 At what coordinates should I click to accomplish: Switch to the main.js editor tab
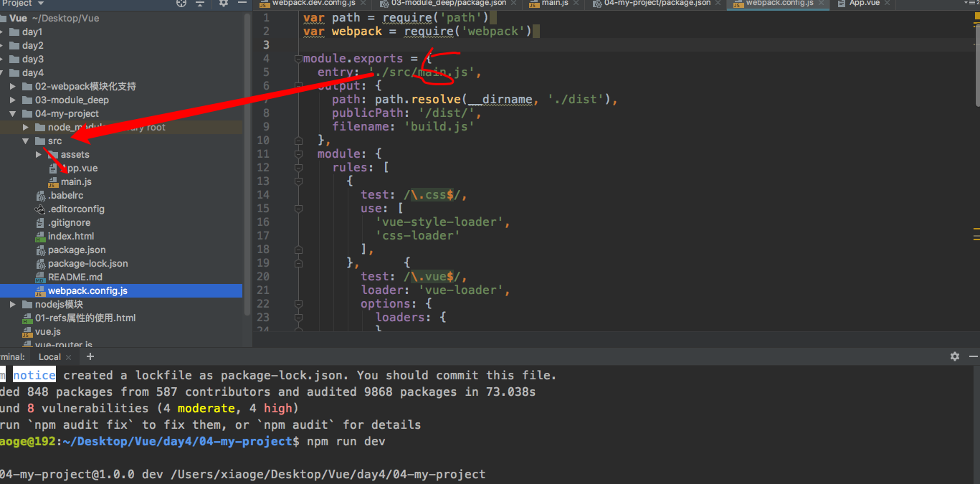pyautogui.click(x=555, y=3)
